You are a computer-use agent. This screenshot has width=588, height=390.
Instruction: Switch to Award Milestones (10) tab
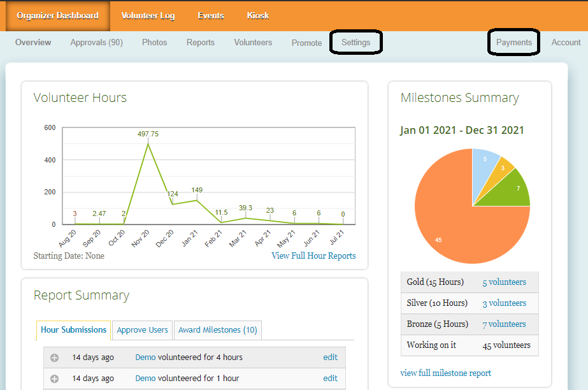[217, 329]
